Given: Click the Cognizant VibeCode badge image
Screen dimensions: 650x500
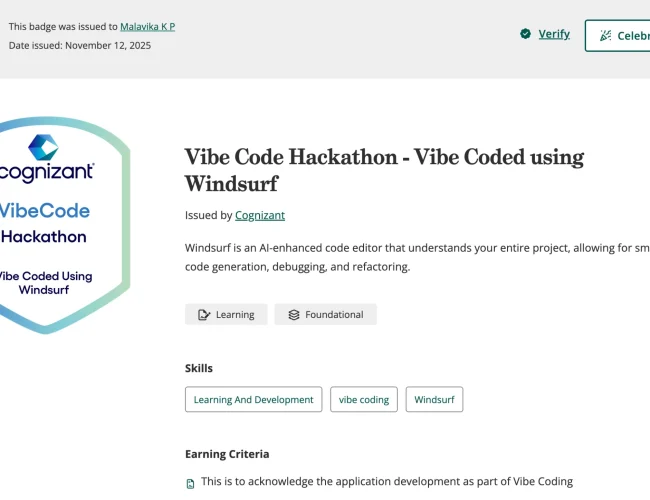Looking at the screenshot, I should click(x=63, y=225).
